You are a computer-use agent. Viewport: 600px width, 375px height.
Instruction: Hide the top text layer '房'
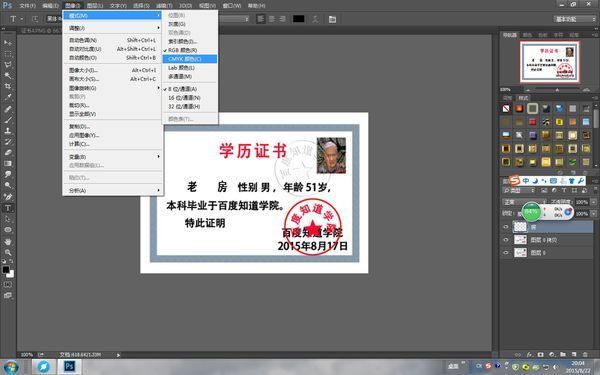(x=506, y=227)
